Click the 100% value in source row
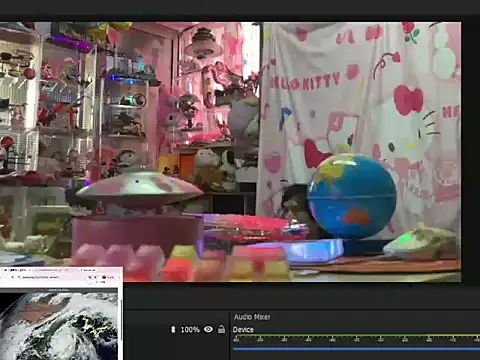 click(x=190, y=330)
